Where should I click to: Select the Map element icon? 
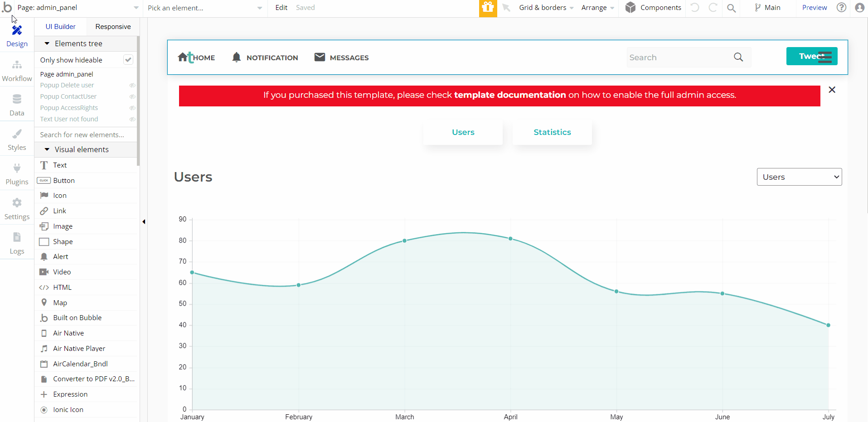[44, 302]
